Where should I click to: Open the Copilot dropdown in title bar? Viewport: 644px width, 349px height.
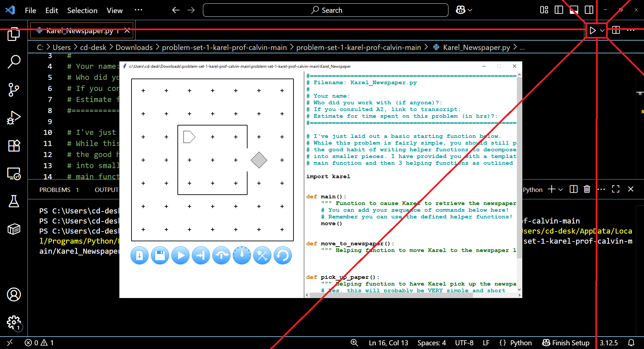click(x=464, y=10)
